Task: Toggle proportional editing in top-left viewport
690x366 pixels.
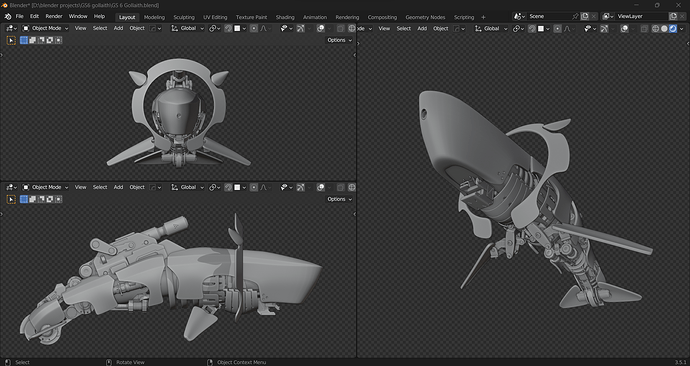Action: tap(254, 28)
